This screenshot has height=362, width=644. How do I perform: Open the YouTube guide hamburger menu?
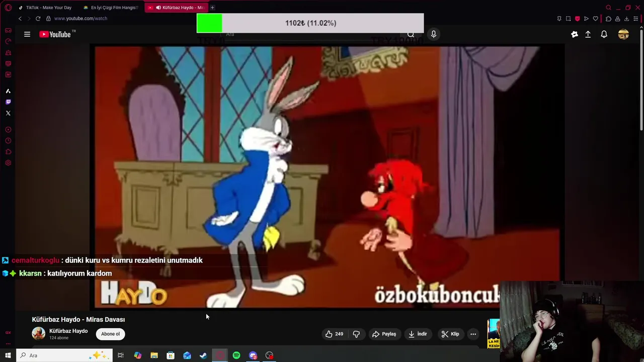tap(27, 34)
